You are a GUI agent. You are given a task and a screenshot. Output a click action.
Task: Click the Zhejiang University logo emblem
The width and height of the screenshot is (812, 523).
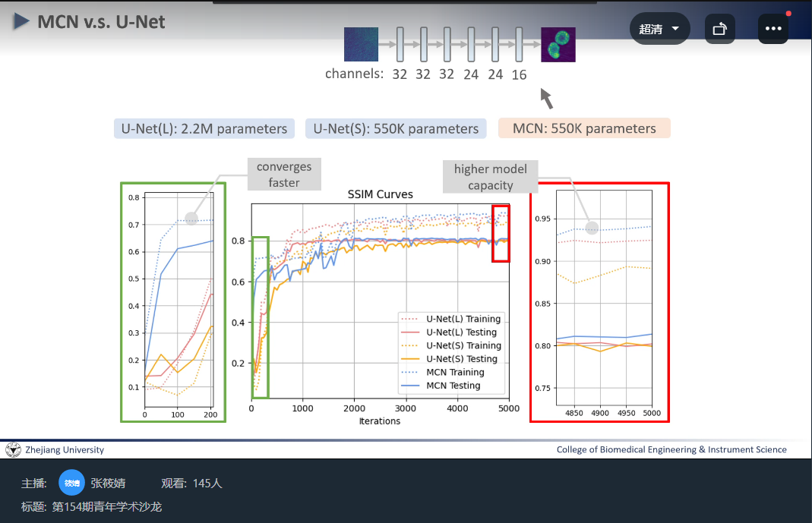tap(13, 449)
